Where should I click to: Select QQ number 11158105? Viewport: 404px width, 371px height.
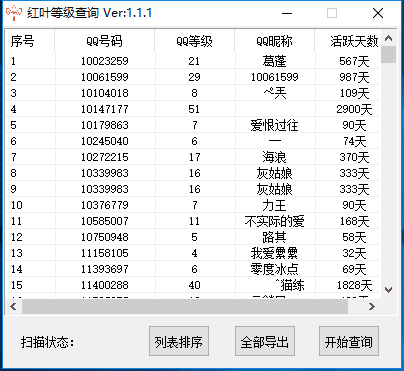click(105, 253)
